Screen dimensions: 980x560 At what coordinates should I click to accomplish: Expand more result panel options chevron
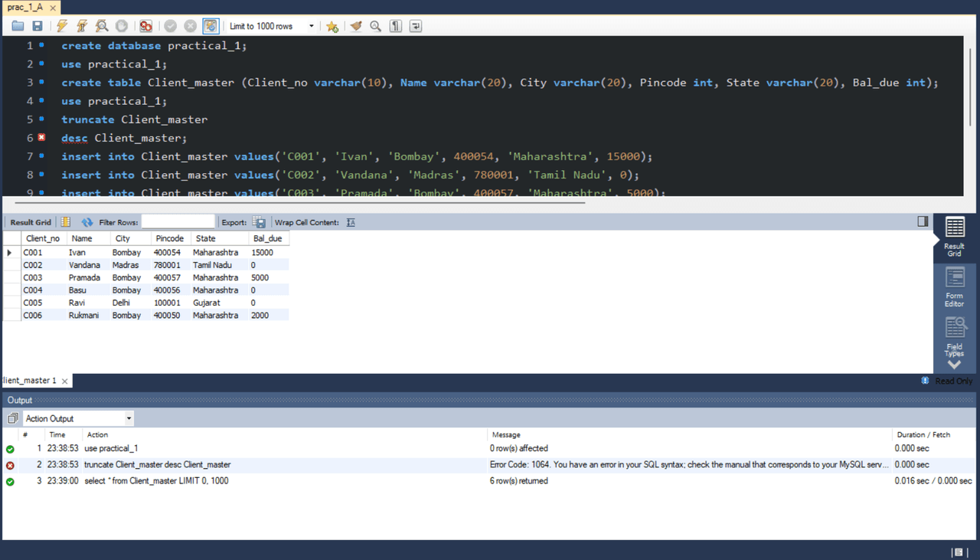pyautogui.click(x=954, y=365)
